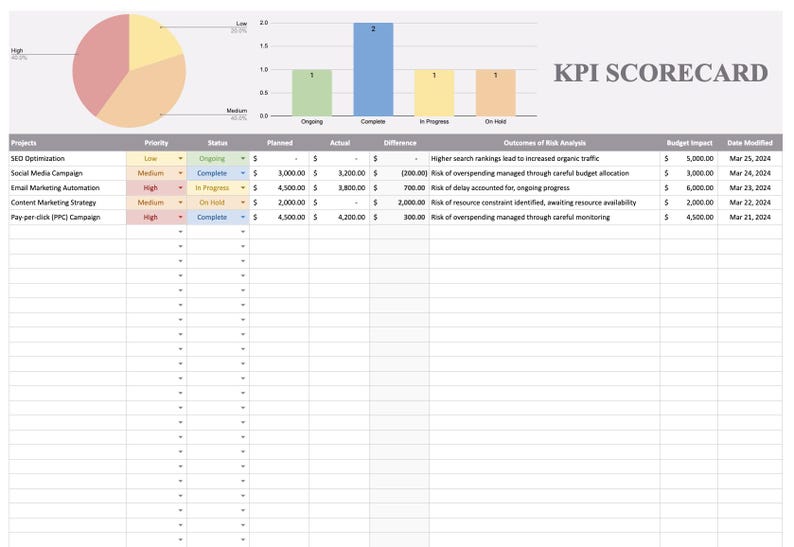Image resolution: width=794 pixels, height=547 pixels.
Task: Select the (200.00) difference cell
Action: point(400,173)
